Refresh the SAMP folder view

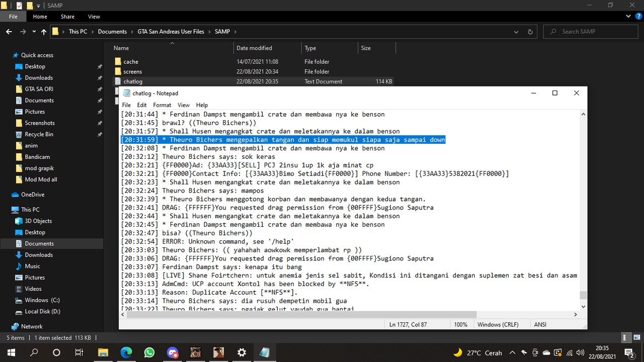coord(530,32)
